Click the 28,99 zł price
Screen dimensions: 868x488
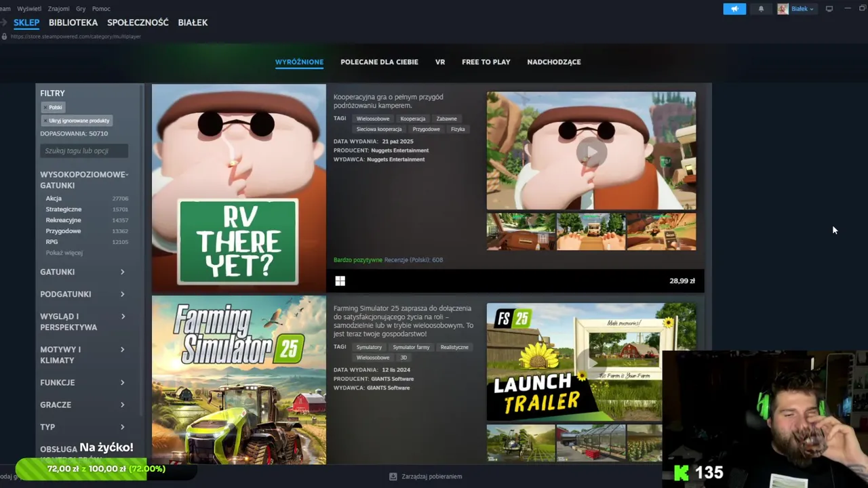tap(682, 281)
